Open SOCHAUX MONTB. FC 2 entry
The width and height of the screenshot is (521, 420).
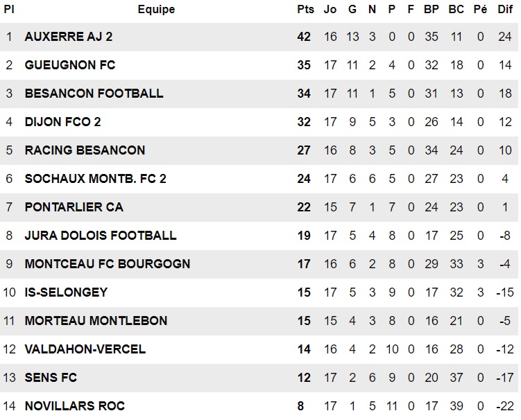tap(95, 179)
